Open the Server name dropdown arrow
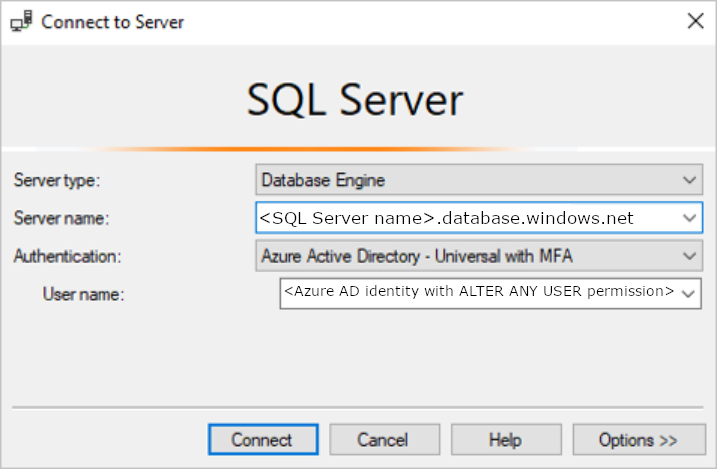 pyautogui.click(x=689, y=217)
